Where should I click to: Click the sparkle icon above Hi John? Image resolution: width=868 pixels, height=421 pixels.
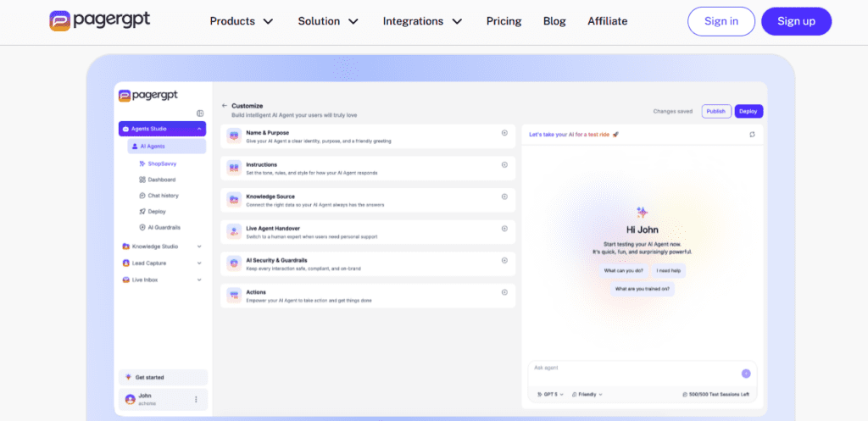642,213
